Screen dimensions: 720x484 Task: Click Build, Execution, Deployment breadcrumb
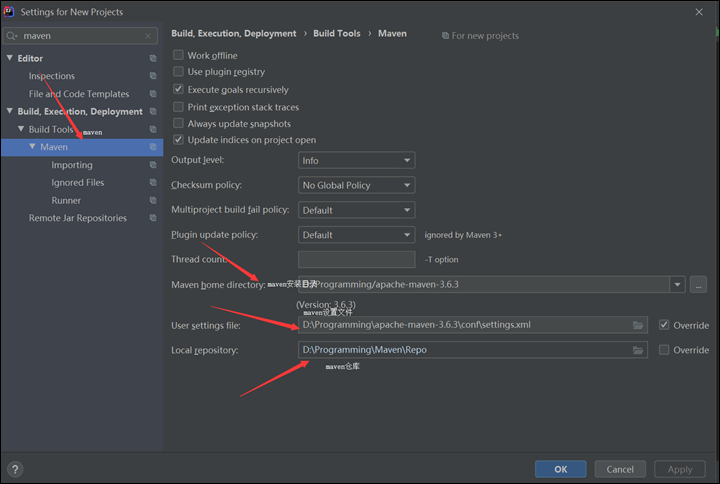click(234, 34)
